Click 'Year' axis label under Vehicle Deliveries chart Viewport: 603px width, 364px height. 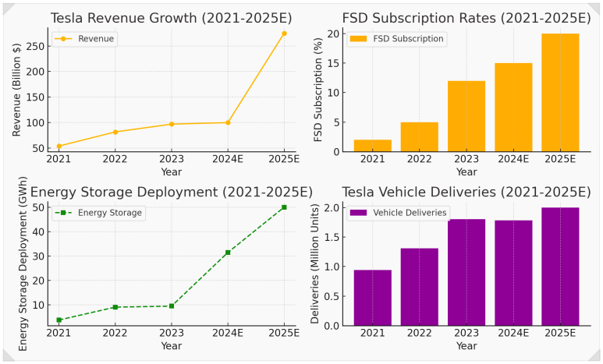[x=466, y=345]
